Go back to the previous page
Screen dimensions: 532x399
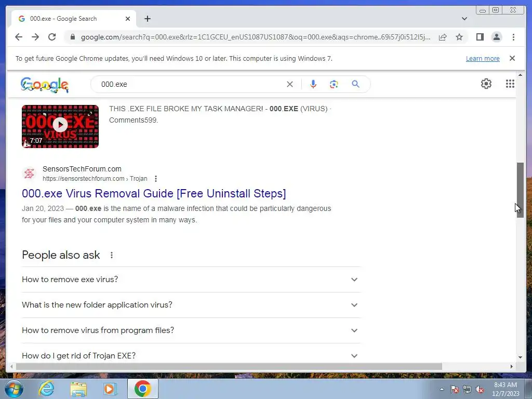pyautogui.click(x=19, y=37)
